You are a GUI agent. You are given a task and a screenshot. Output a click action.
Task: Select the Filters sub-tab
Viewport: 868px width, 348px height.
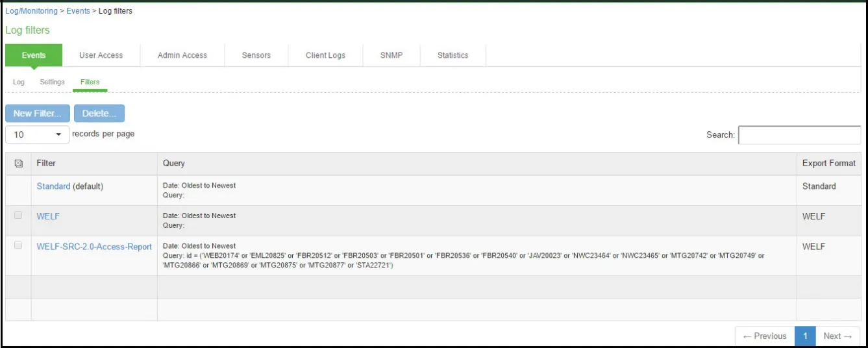tap(90, 82)
